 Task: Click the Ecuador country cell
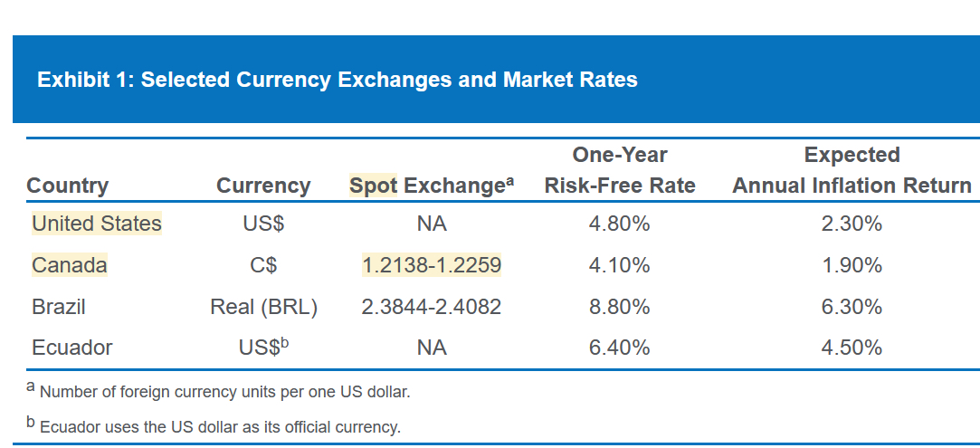pyautogui.click(x=72, y=348)
